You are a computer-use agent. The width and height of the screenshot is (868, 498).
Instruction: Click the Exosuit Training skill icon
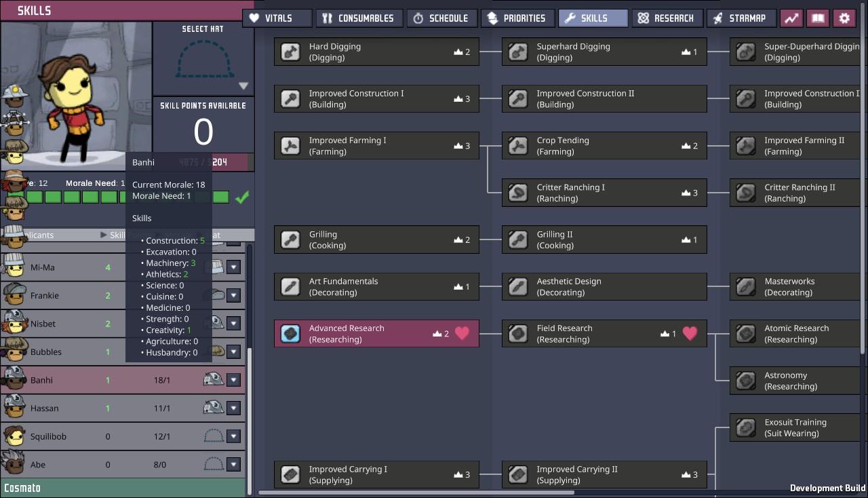coord(747,427)
